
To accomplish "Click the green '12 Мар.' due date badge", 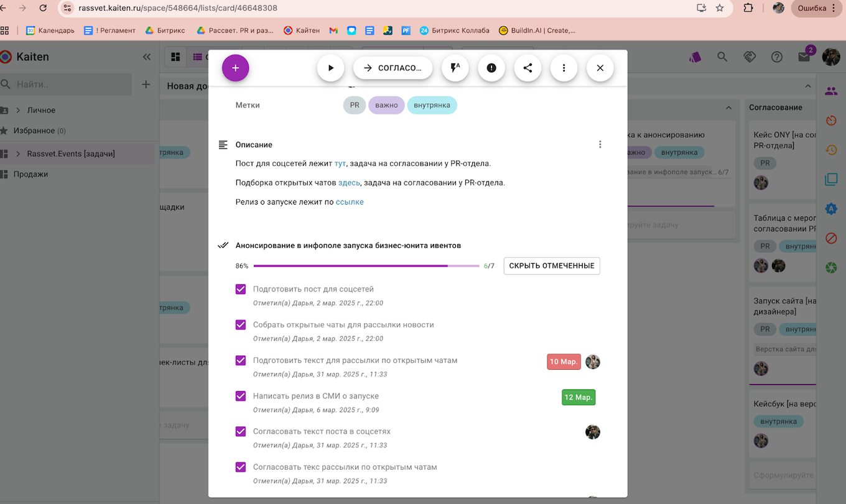I will [x=579, y=397].
